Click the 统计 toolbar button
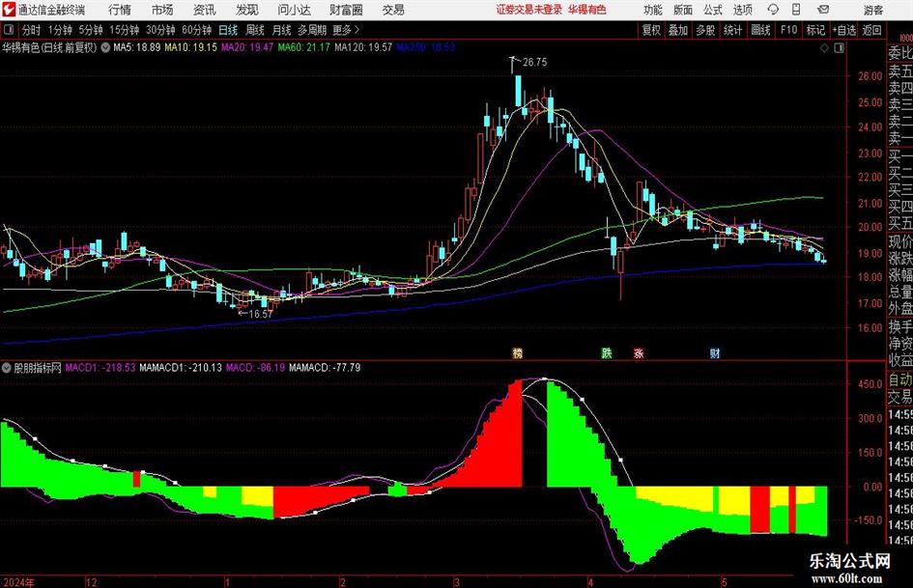The image size is (913, 588). pyautogui.click(x=732, y=30)
